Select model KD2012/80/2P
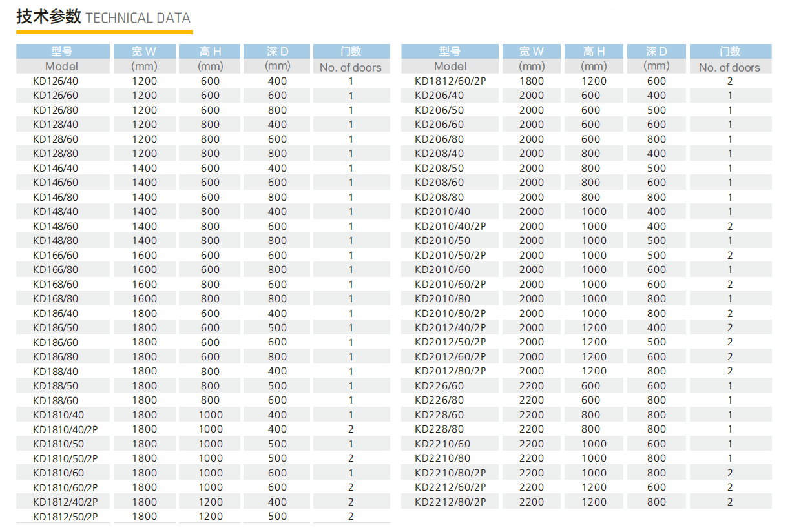 coord(450,371)
